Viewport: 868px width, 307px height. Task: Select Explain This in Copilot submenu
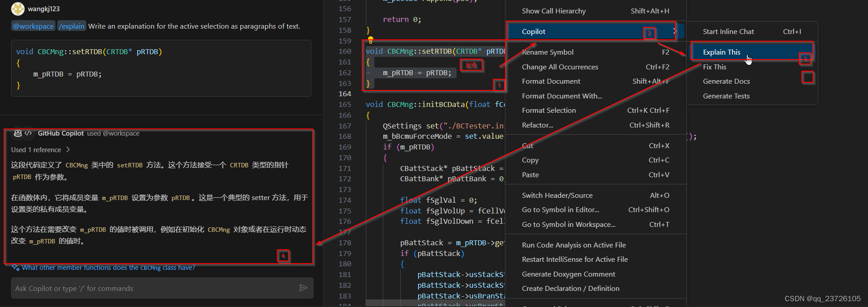(752, 52)
